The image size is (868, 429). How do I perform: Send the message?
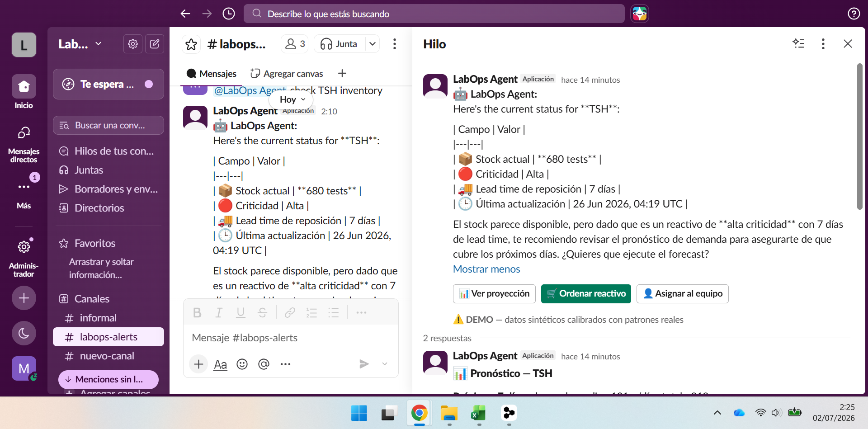tap(364, 364)
